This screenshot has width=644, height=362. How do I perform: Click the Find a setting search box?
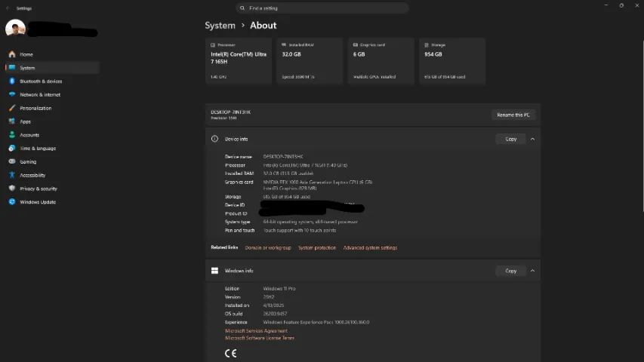tap(322, 8)
